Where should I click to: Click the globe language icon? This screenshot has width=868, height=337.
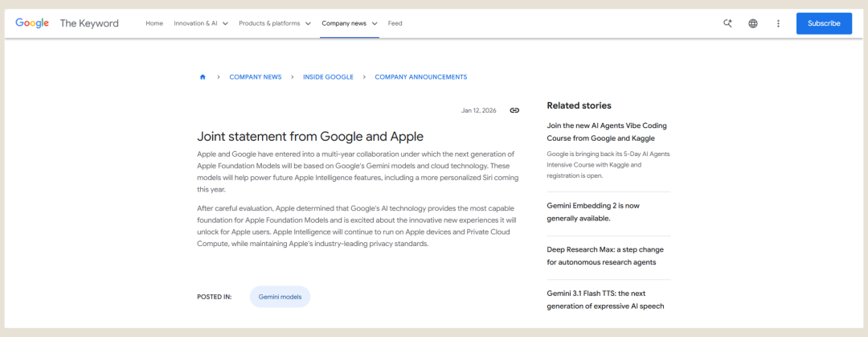tap(753, 23)
